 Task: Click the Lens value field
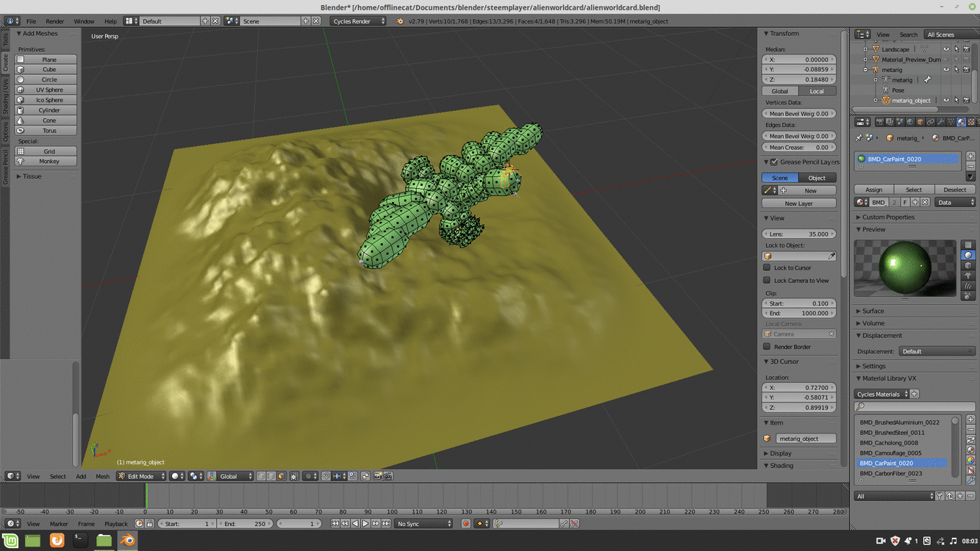pyautogui.click(x=799, y=234)
